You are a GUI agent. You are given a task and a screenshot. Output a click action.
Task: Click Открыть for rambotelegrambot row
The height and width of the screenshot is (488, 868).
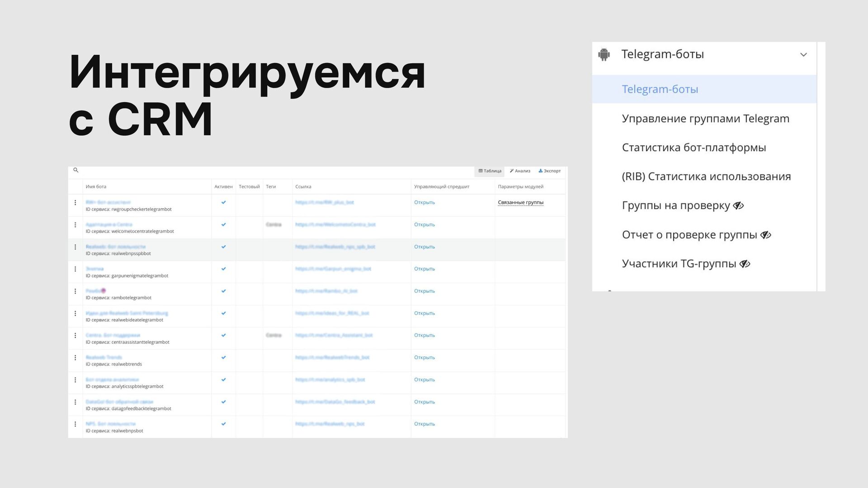(425, 291)
